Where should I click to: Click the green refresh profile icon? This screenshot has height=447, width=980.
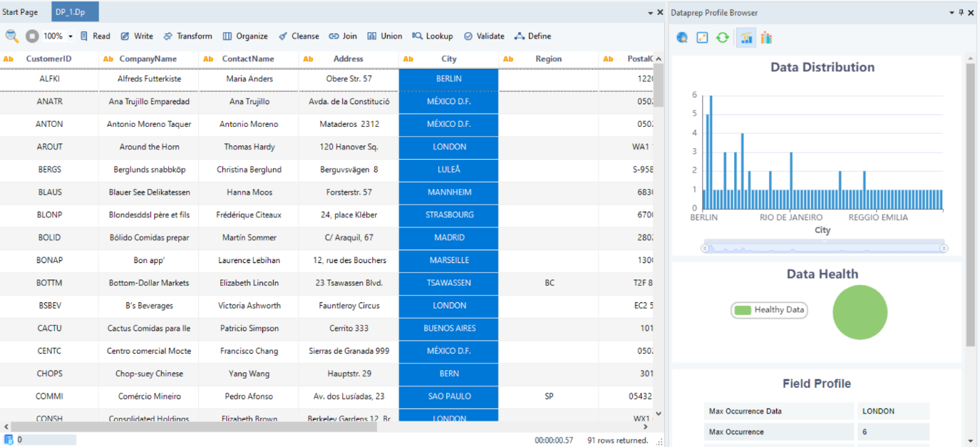(x=723, y=38)
